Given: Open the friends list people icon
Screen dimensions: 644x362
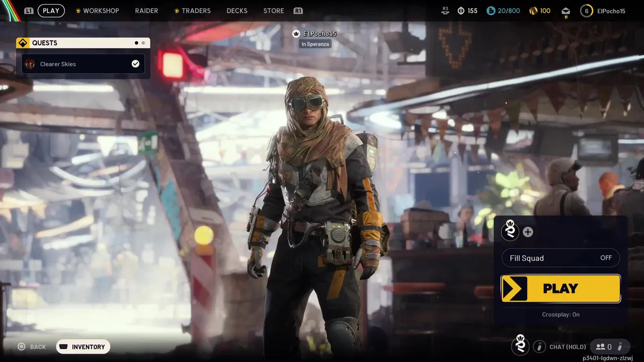Looking at the screenshot, I should click(x=600, y=347).
